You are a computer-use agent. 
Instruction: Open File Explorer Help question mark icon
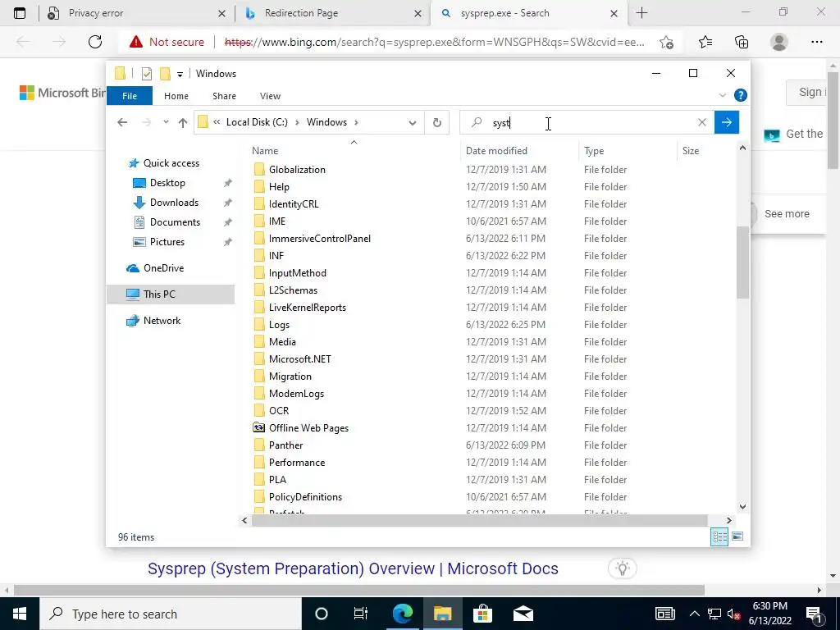(741, 95)
